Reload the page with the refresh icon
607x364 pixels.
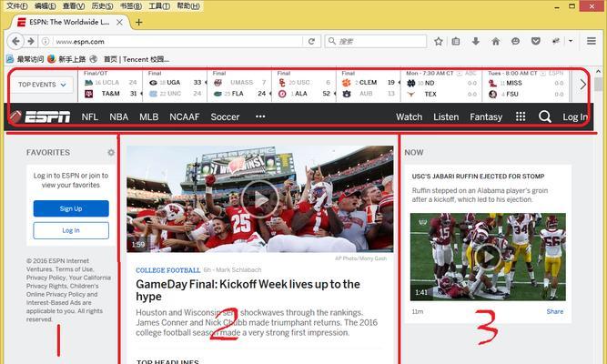[311, 41]
